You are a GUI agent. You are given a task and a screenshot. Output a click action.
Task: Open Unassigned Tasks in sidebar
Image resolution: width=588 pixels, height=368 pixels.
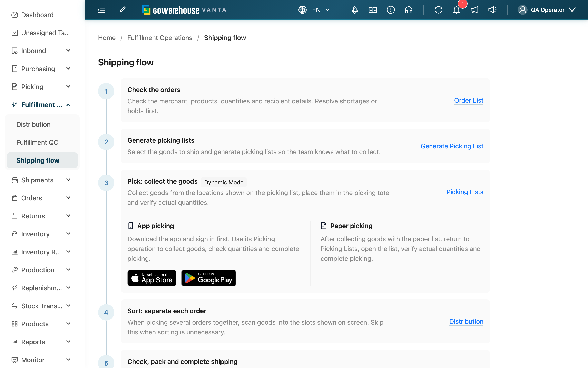point(41,33)
